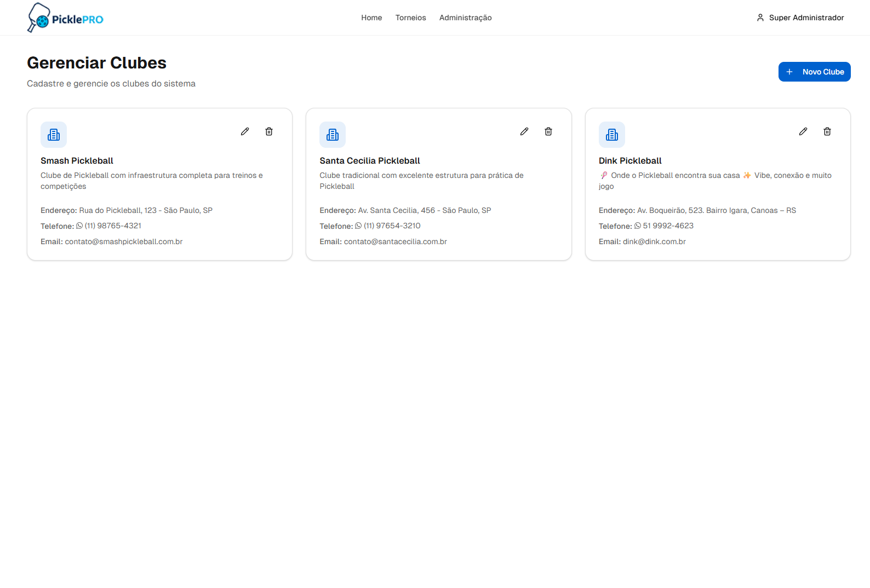Click the Smash Pickleball building icon
The width and height of the screenshot is (870, 588).
[54, 135]
